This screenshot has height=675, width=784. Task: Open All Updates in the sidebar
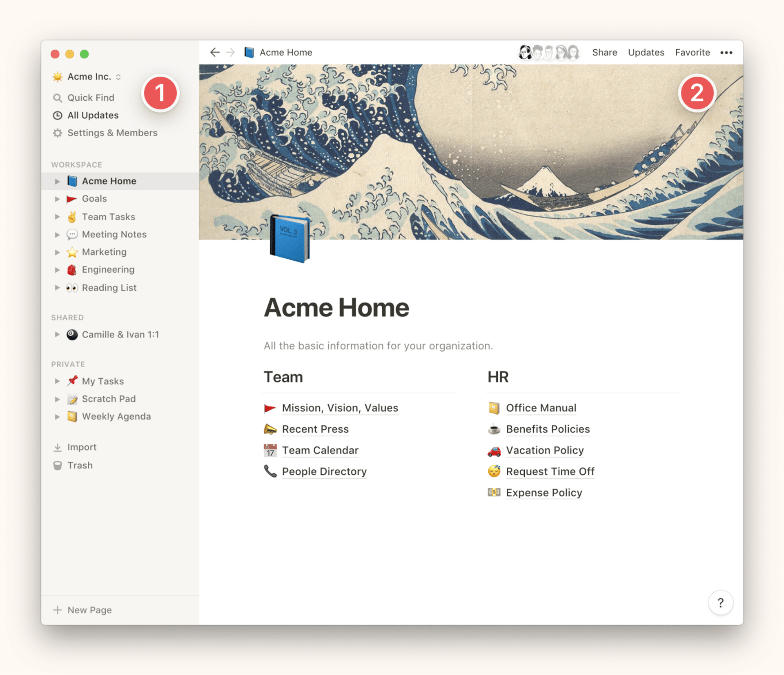coord(93,115)
